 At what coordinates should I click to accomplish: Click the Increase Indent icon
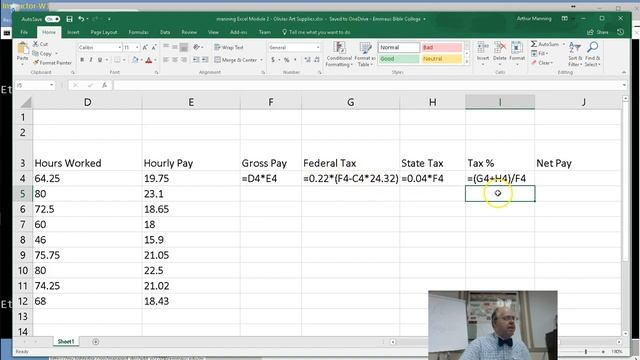point(205,60)
